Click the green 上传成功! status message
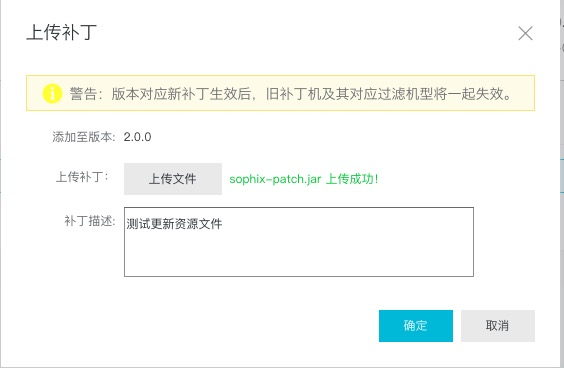Image resolution: width=564 pixels, height=368 pixels. pos(352,179)
